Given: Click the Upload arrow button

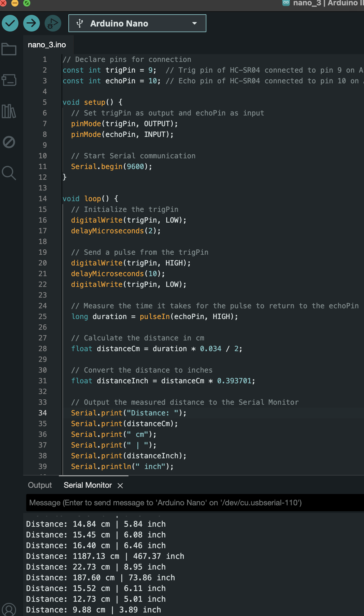Looking at the screenshot, I should point(32,23).
